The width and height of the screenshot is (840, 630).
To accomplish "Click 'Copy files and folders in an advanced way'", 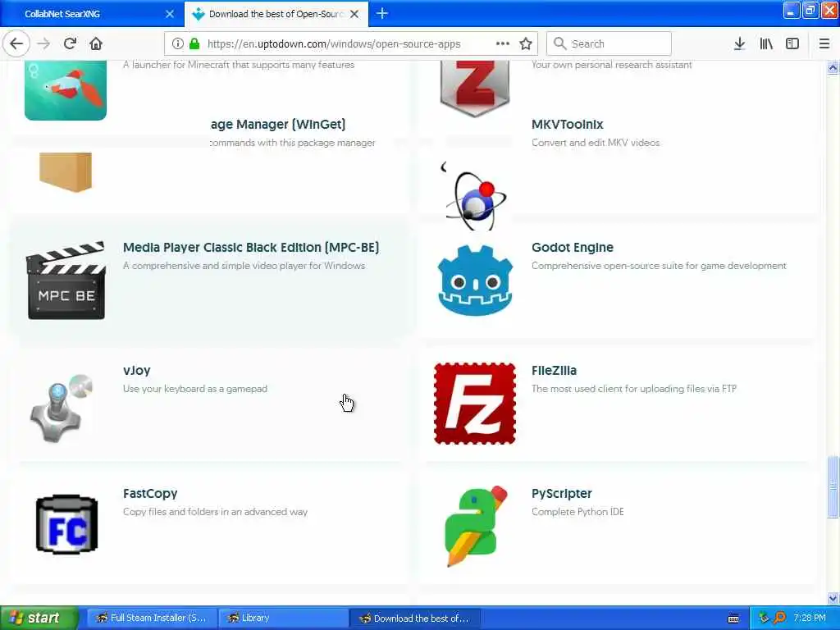I will 215,512.
